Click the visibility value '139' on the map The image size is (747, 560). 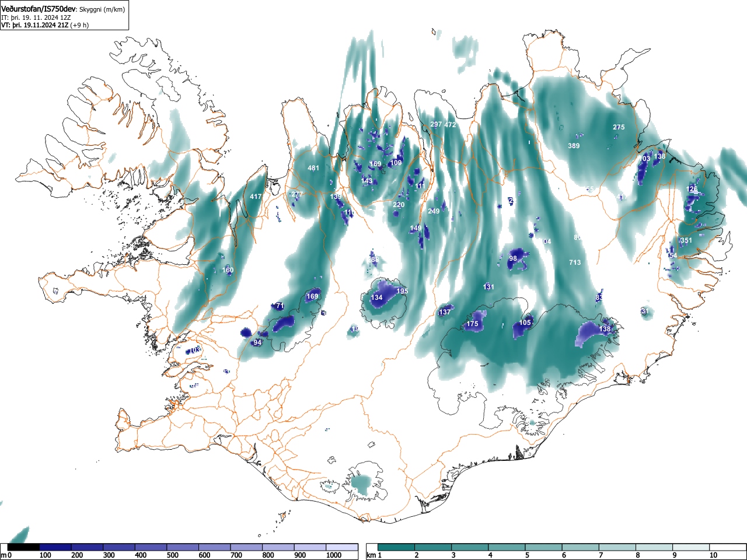[x=336, y=197]
